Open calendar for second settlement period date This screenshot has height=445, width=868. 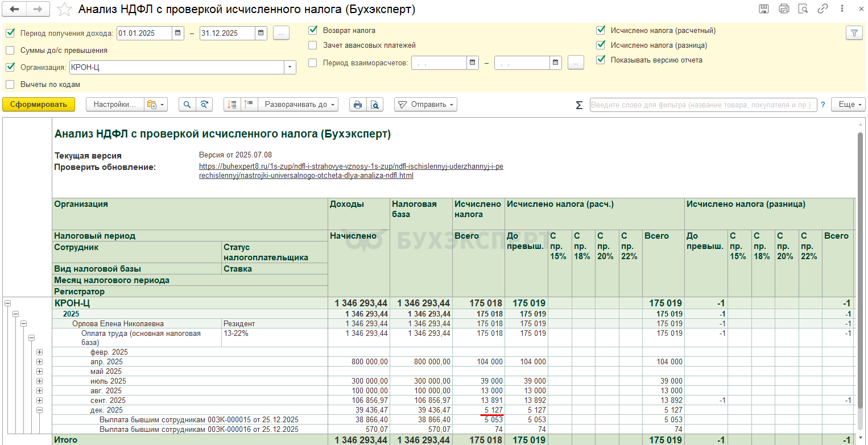(x=556, y=63)
